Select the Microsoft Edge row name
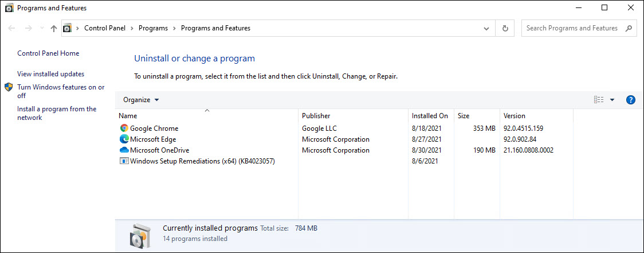The height and width of the screenshot is (253, 644). [x=153, y=139]
